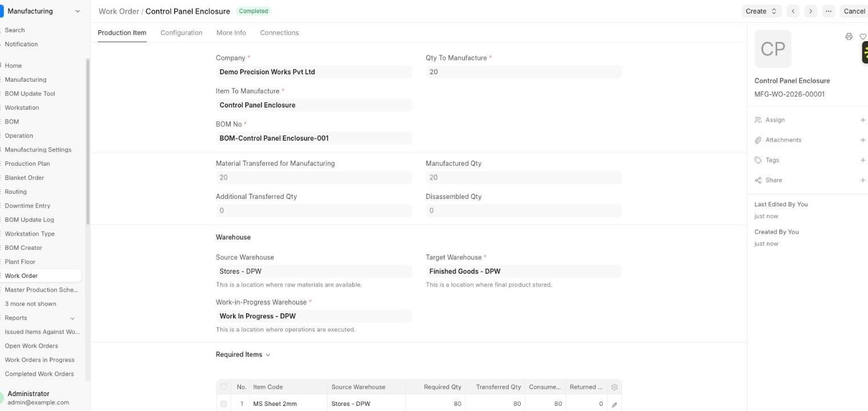Open Workstation in the sidebar
The width and height of the screenshot is (868, 411).
click(22, 107)
